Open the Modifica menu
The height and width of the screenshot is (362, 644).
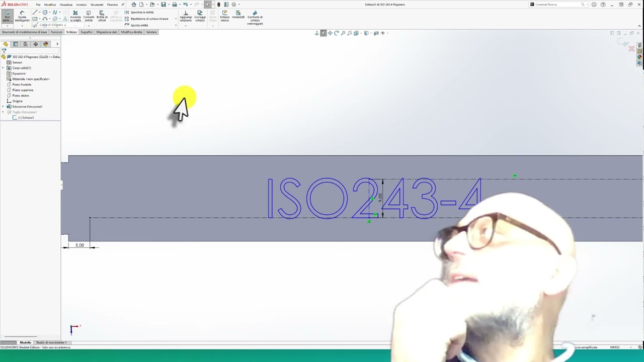click(x=50, y=5)
